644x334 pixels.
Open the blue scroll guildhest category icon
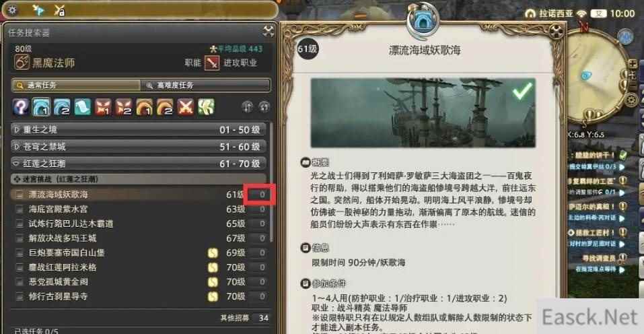click(x=83, y=107)
